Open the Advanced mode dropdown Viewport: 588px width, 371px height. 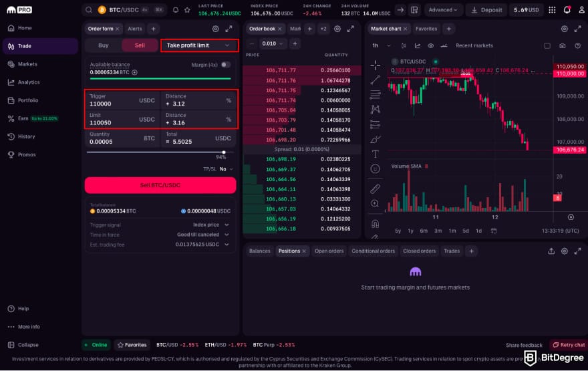[443, 10]
